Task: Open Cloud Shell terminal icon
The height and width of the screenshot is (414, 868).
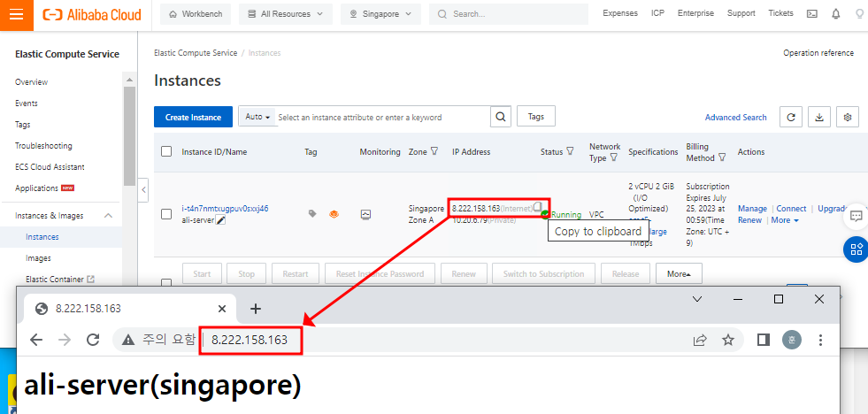Action: pyautogui.click(x=812, y=14)
